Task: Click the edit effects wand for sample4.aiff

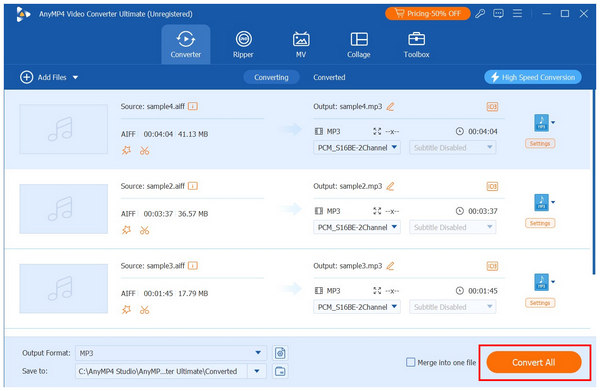Action: pyautogui.click(x=126, y=150)
